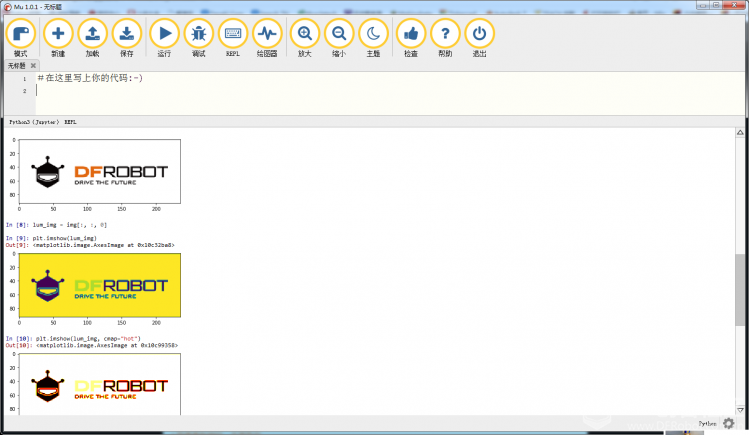Click the Python3 (Jupyter) REPL panel title

coord(43,122)
